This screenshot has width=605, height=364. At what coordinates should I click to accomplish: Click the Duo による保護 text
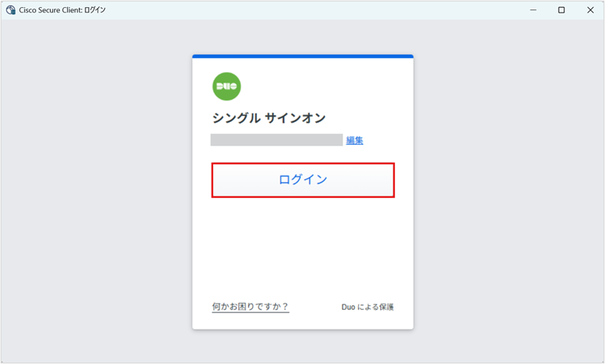(368, 308)
